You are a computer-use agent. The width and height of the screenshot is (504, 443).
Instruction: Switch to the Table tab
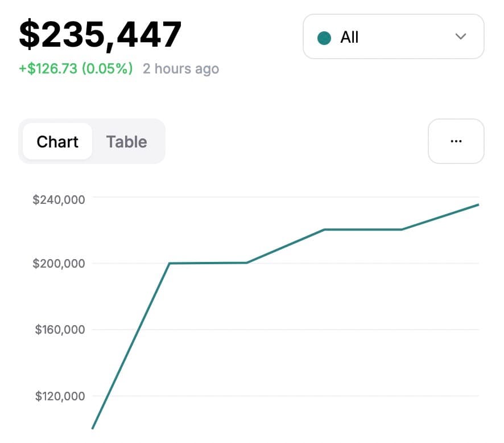(126, 142)
